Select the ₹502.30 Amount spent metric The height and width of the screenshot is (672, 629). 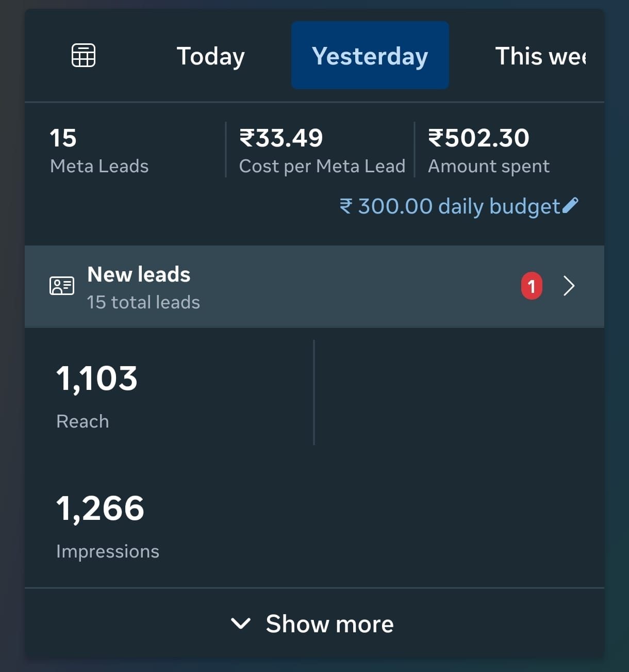[x=488, y=151]
